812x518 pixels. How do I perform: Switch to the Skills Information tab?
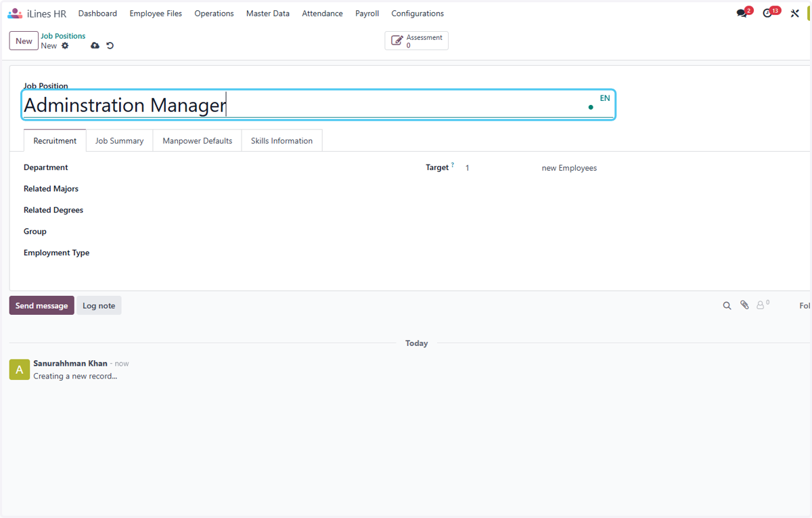tap(281, 141)
